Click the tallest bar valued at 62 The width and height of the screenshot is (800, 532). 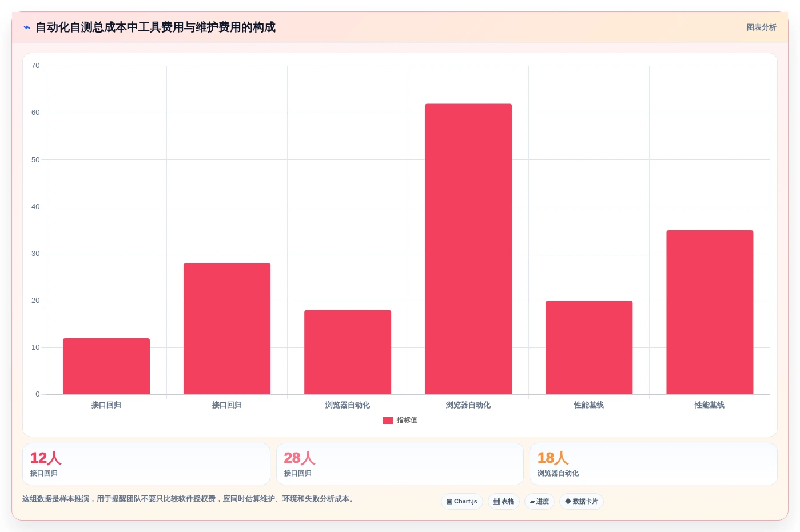tap(468, 249)
